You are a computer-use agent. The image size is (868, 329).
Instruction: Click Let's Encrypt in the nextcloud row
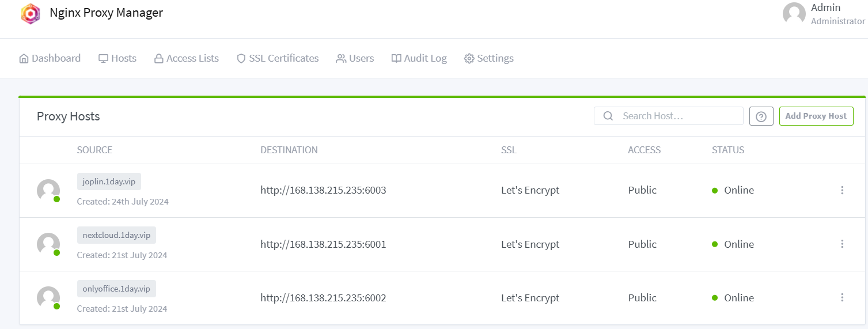pyautogui.click(x=530, y=244)
